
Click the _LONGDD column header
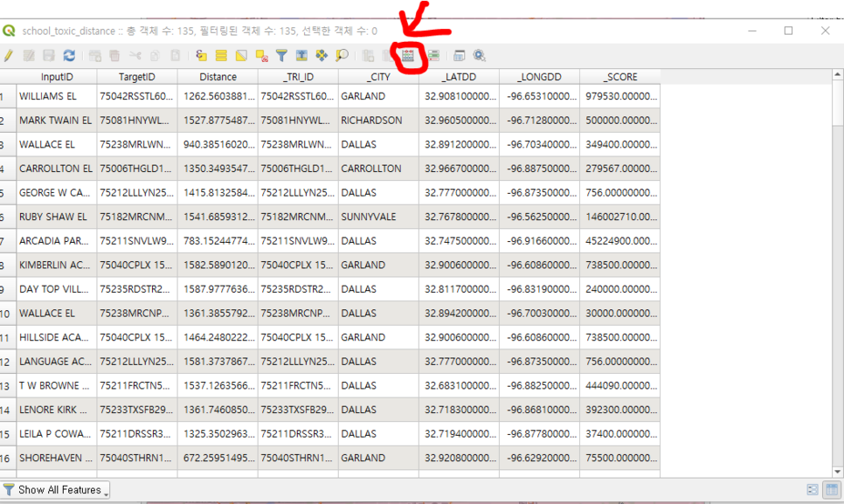coord(539,77)
